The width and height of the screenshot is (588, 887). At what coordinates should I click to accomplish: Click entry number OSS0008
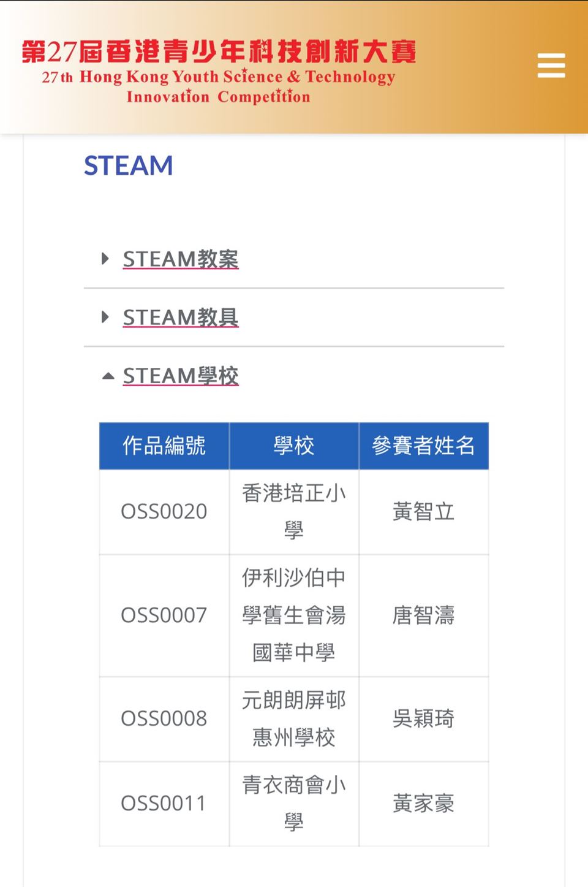tap(164, 718)
